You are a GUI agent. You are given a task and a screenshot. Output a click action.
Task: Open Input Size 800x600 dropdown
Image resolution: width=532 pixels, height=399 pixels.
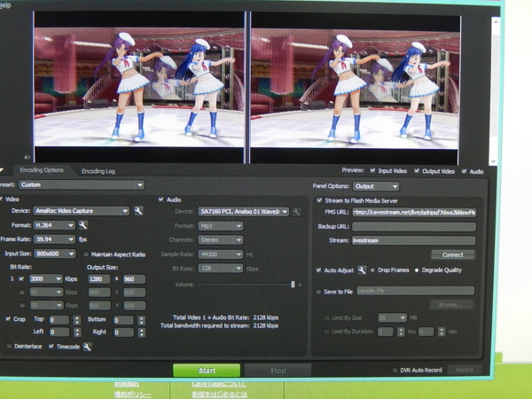tap(54, 254)
